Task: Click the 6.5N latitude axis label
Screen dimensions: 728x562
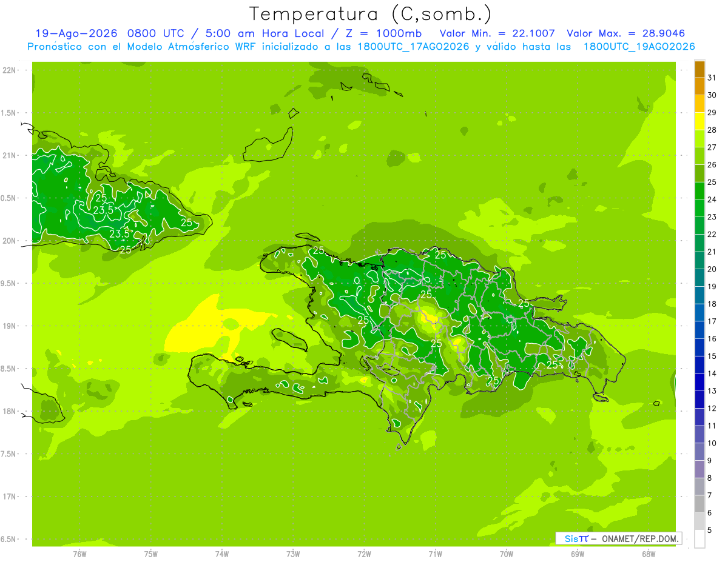Action: click(8, 539)
